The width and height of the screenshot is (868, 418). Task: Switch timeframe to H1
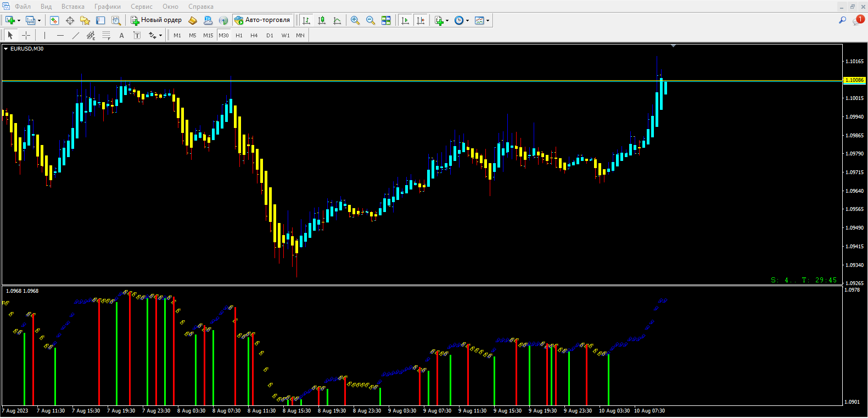(239, 35)
